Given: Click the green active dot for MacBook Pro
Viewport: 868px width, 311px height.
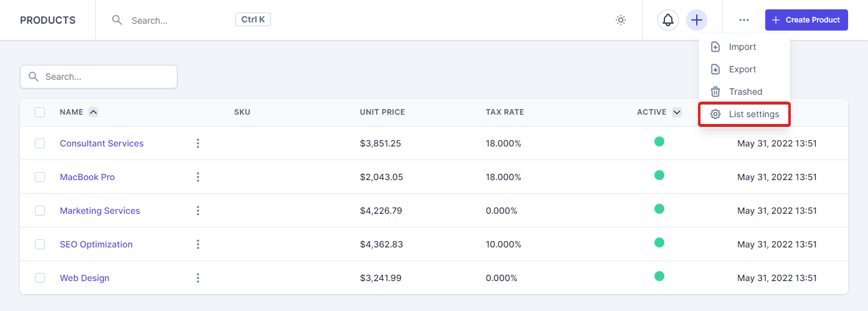Looking at the screenshot, I should click(659, 175).
